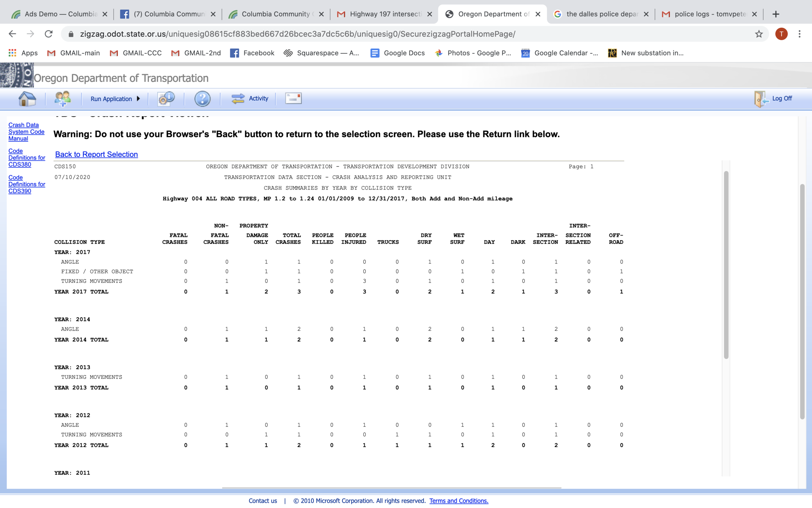Click the Facebook bookmark in bookmarks bar
812x508 pixels.
[235, 53]
